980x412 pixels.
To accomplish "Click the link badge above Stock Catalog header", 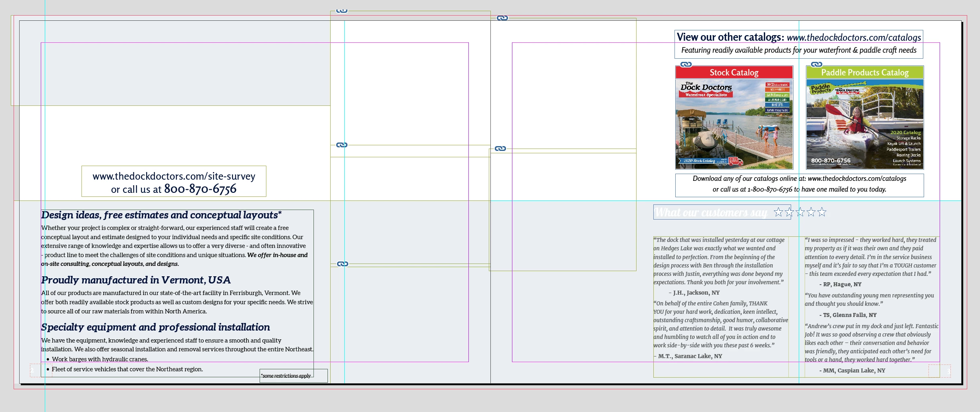I will point(686,64).
